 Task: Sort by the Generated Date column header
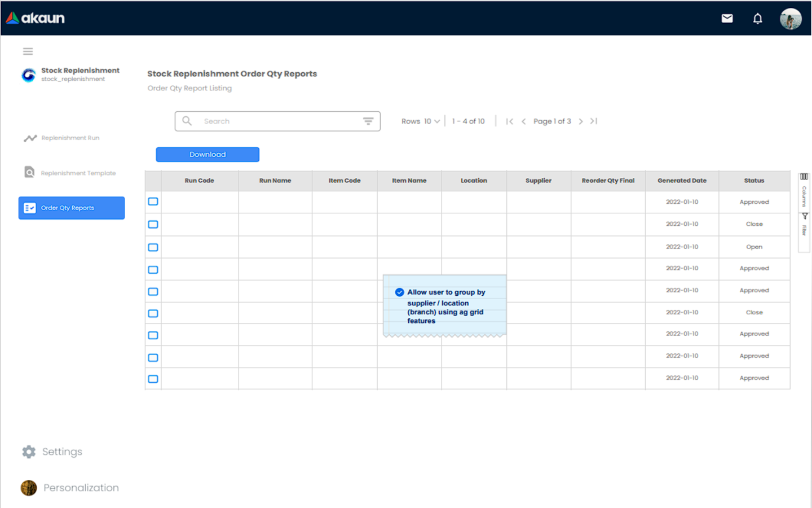click(x=682, y=181)
